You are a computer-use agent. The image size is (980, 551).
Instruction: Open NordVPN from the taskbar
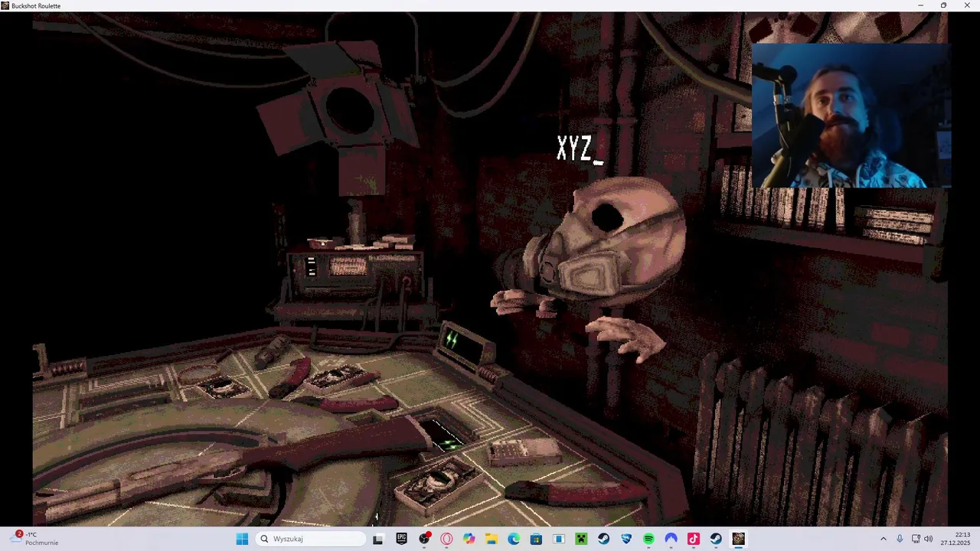671,539
